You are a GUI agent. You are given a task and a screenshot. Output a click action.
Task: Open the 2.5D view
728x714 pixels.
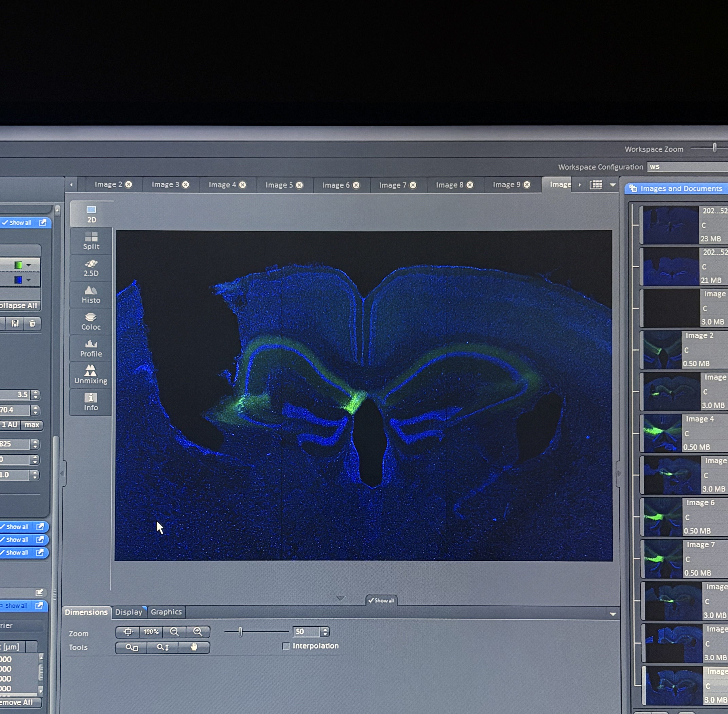[91, 268]
